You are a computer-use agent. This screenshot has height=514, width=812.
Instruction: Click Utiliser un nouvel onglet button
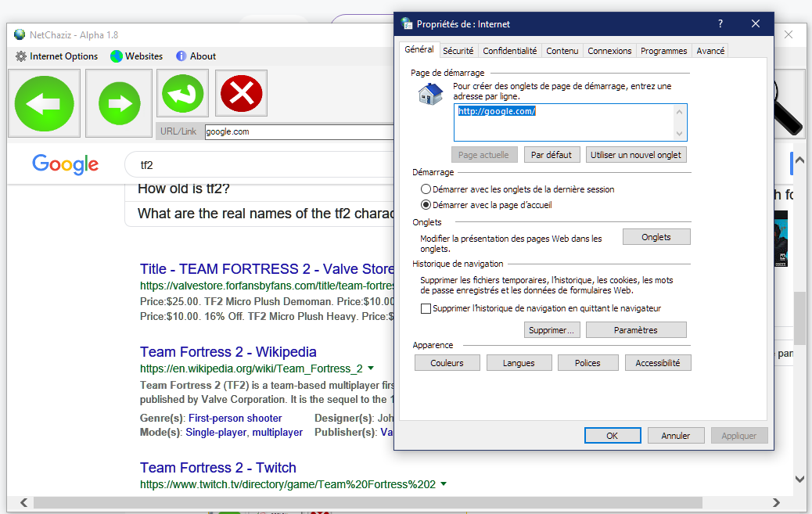(636, 155)
